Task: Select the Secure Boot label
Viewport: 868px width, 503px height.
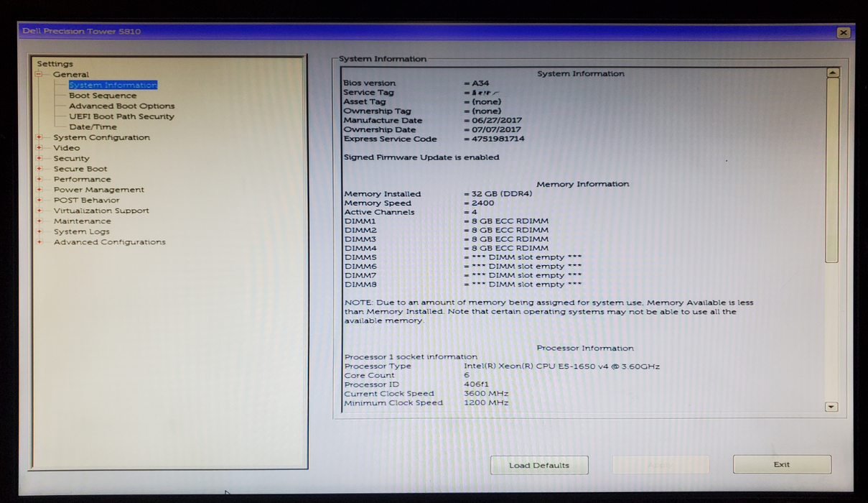Action: (x=80, y=169)
